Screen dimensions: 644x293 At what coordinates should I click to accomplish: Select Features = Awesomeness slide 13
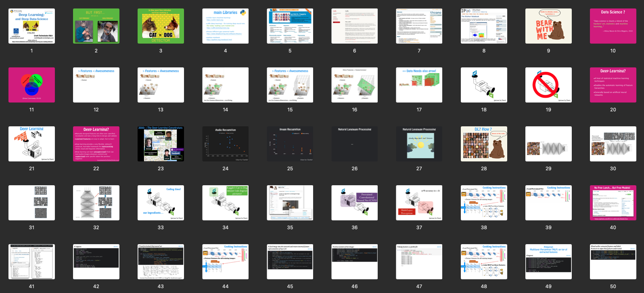pos(161,85)
